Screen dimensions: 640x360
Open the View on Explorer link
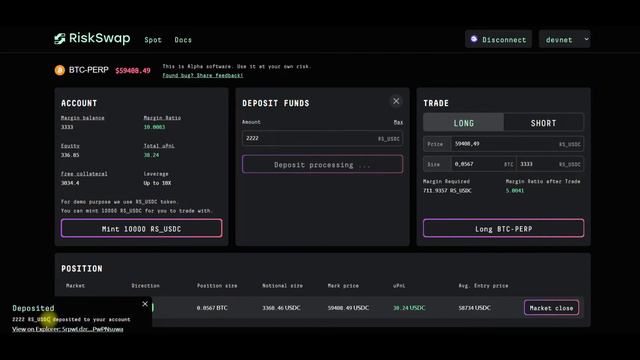pyautogui.click(x=68, y=329)
